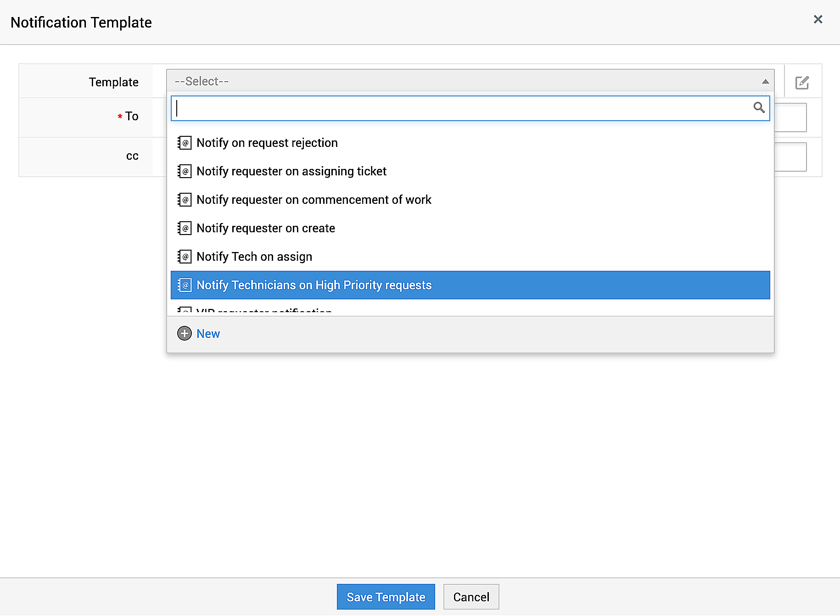Choose Notify Tech on assign template
The width and height of the screenshot is (840, 616).
click(254, 257)
